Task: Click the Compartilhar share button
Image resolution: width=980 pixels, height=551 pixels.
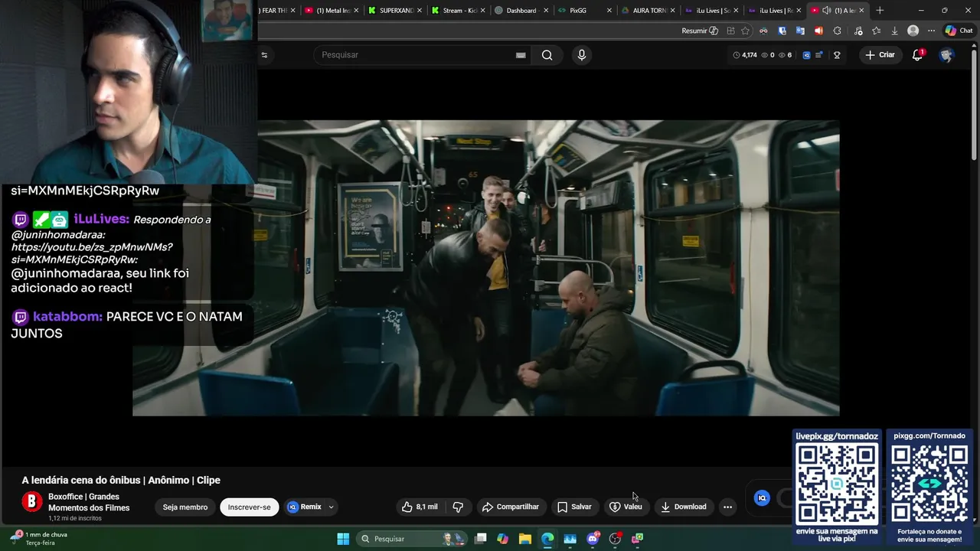Action: click(510, 507)
